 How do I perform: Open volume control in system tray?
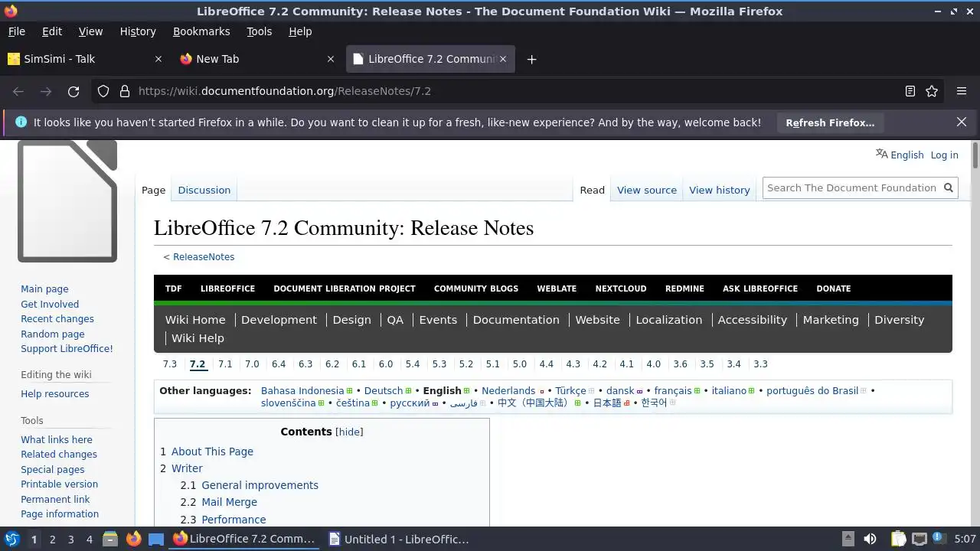(x=870, y=539)
